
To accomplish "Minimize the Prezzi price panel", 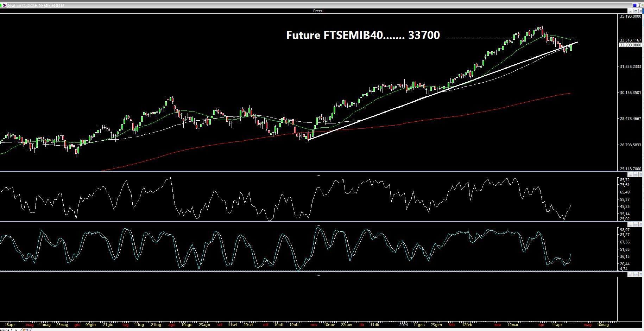I will [630, 11].
